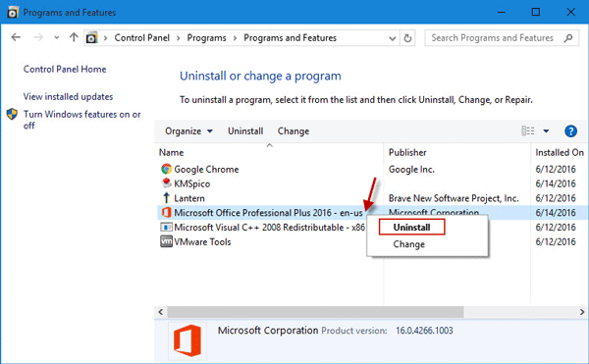
Task: Maximize the Programs and Features window
Action: [x=536, y=12]
